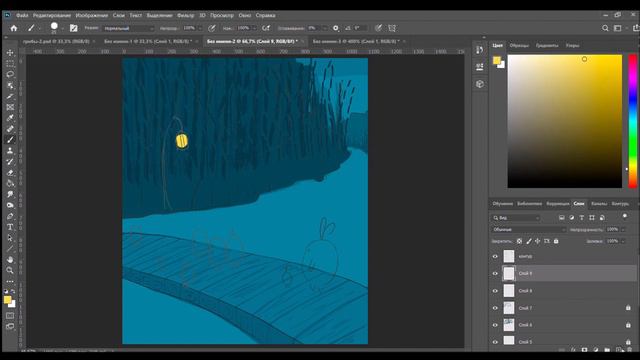Select the Eyedropper tool

pyautogui.click(x=10, y=118)
